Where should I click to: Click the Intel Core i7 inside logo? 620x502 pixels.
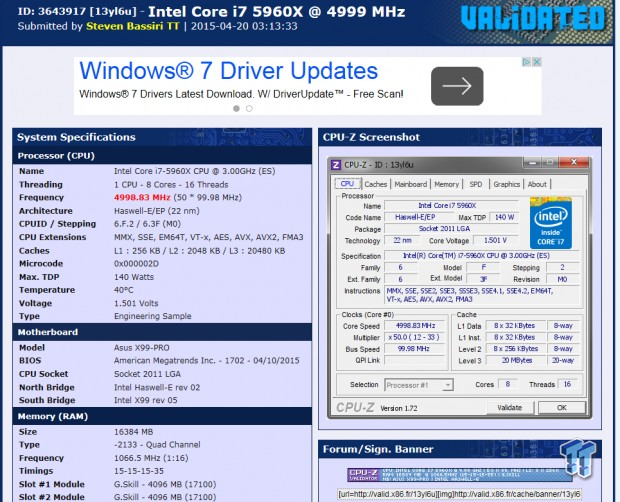click(x=551, y=223)
